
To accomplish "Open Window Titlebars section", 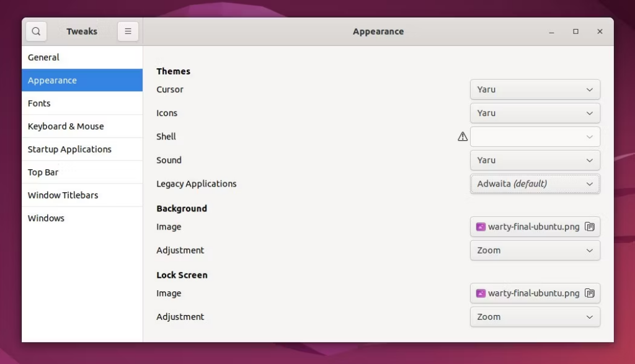I will click(82, 195).
